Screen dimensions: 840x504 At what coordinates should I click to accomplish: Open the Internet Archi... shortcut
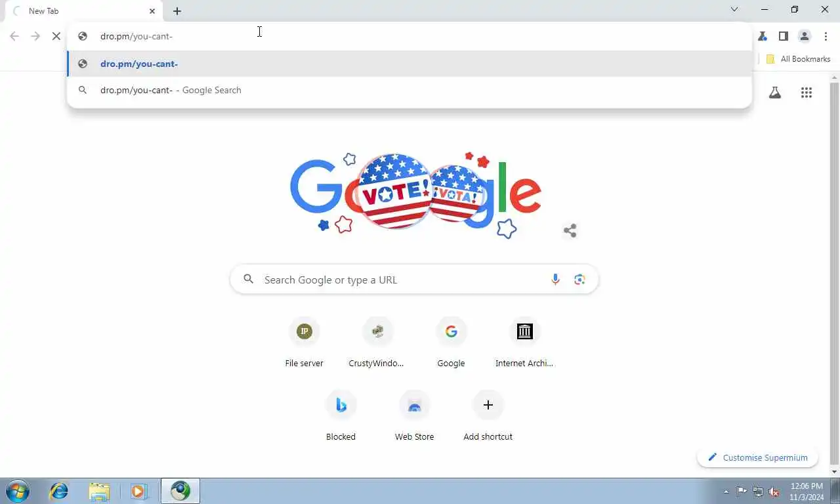tap(524, 343)
